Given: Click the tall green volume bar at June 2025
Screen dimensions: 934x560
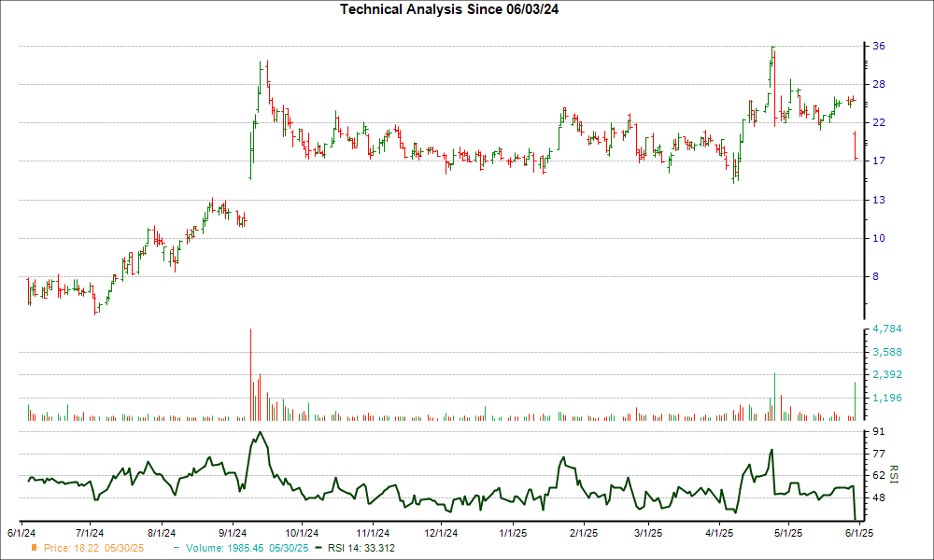Looking at the screenshot, I should pyautogui.click(x=855, y=401).
